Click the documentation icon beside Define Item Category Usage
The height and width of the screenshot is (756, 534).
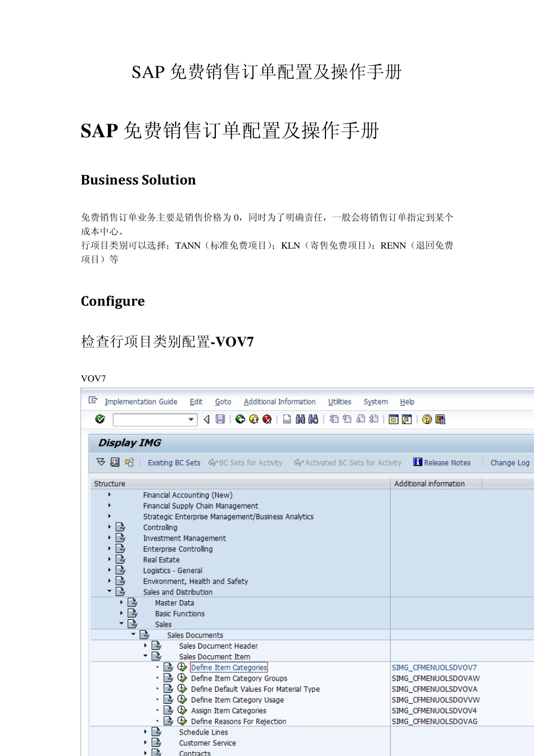(168, 699)
